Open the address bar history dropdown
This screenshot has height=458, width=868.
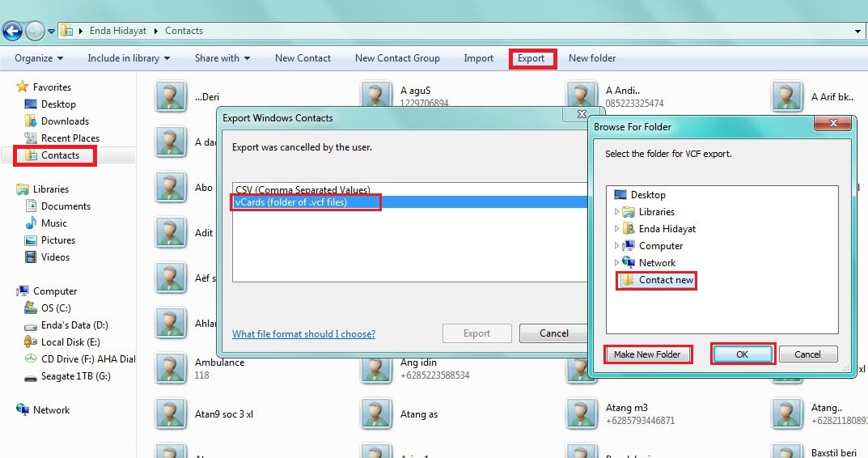[857, 31]
